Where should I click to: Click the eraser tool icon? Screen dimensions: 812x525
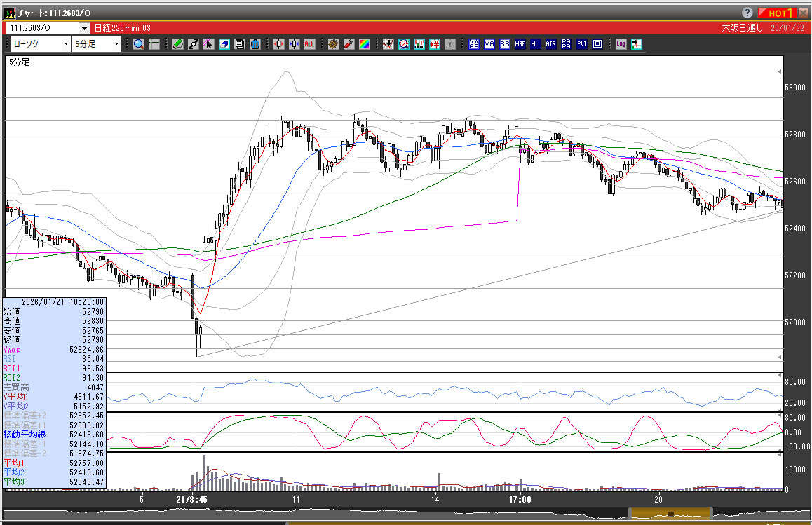tap(224, 44)
